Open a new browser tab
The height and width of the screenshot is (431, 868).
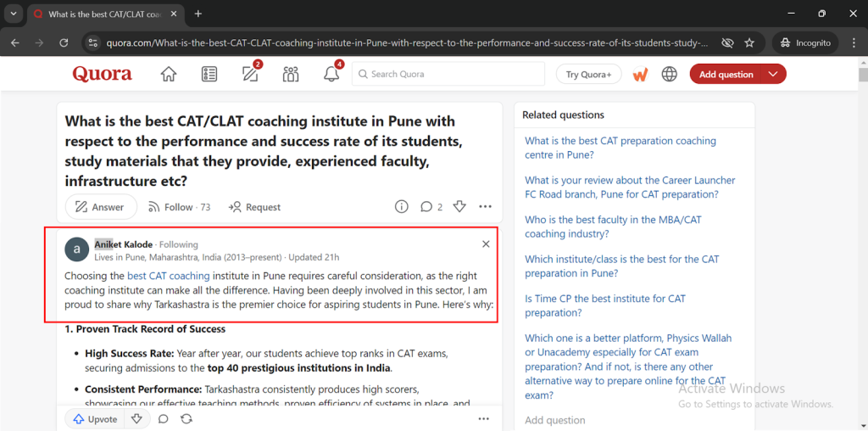click(198, 14)
